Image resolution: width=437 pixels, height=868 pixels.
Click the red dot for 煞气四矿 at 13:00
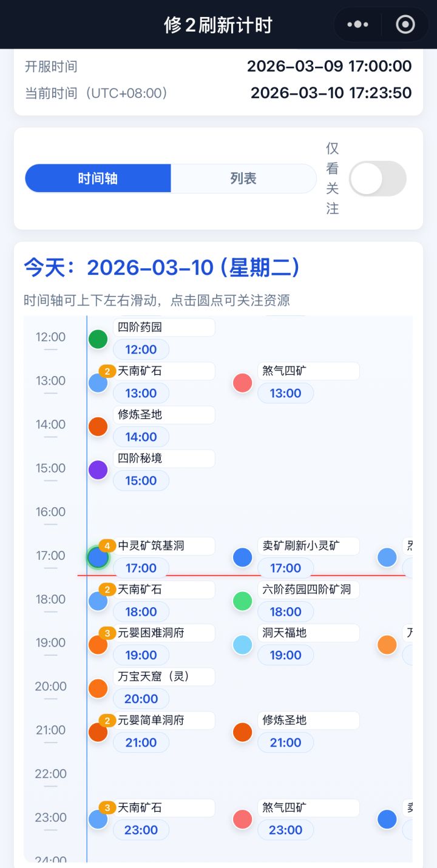click(x=243, y=383)
